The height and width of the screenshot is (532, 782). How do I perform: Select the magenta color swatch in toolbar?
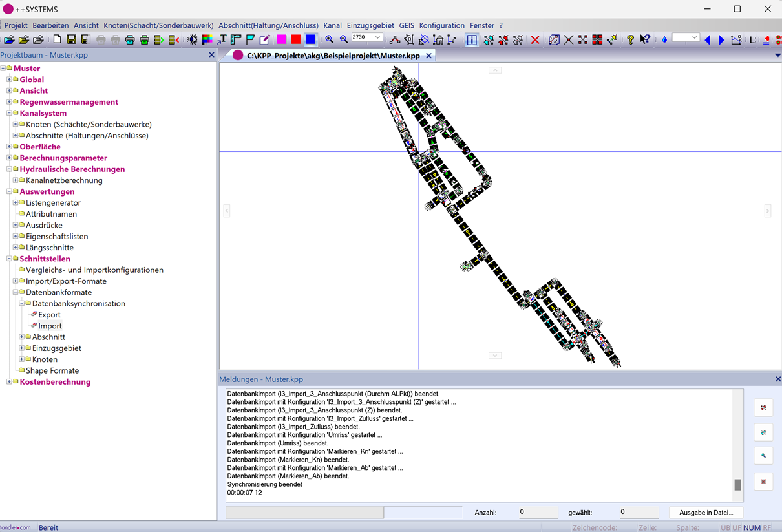(282, 40)
